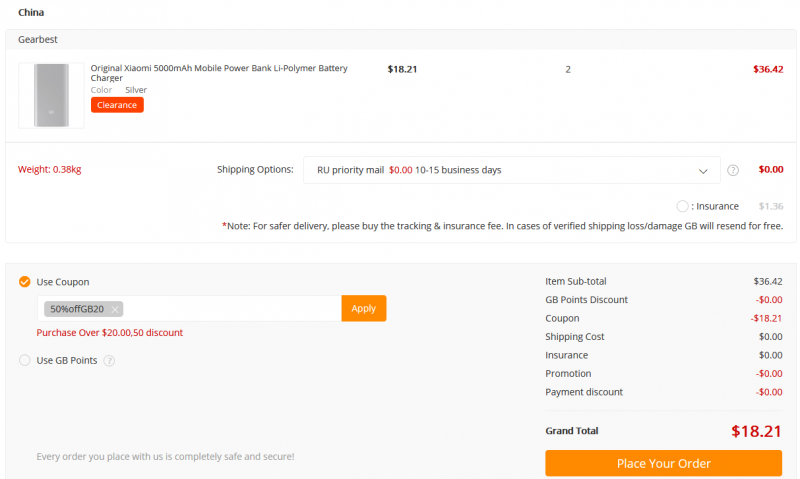This screenshot has width=800, height=479.
Task: Click the shipping cost $0.00 beside help icon
Action: (x=770, y=169)
